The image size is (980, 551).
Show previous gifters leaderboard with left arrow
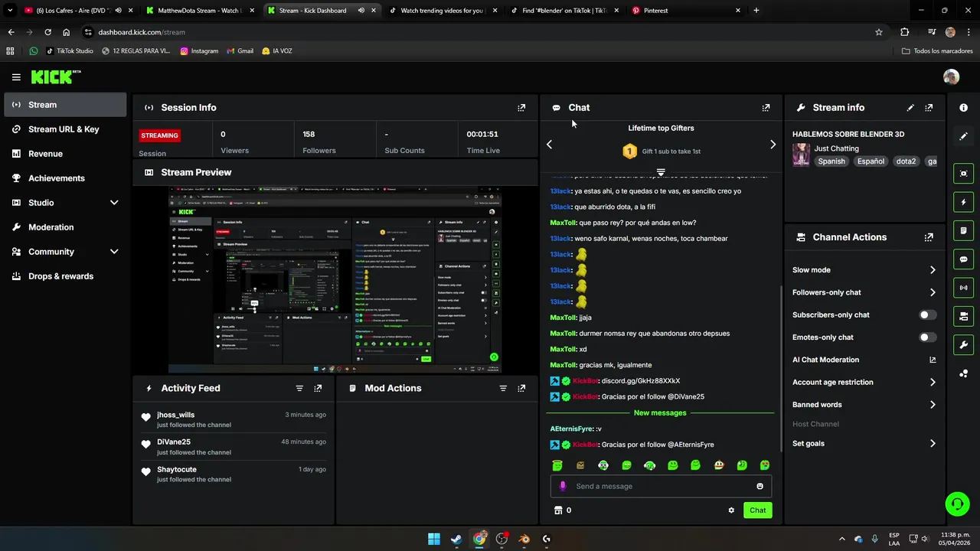coord(549,145)
